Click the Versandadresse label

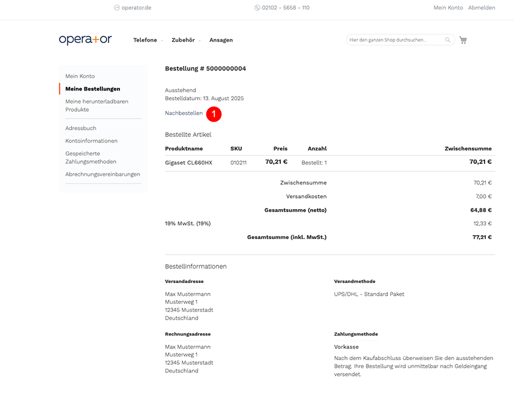click(184, 281)
